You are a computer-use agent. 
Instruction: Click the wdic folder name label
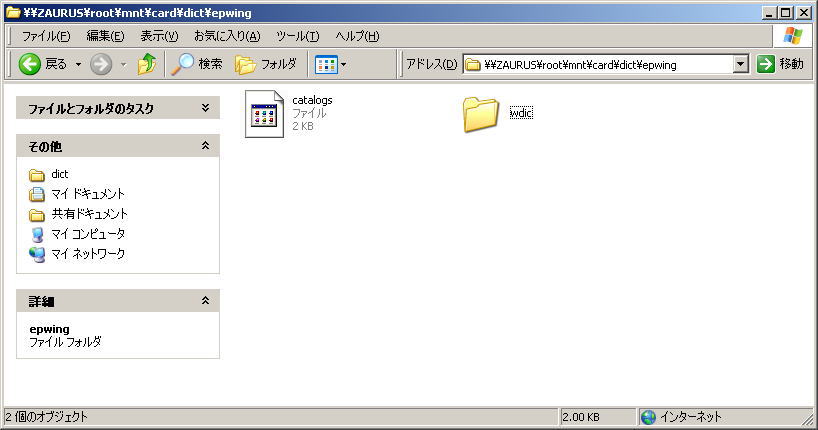(x=521, y=113)
